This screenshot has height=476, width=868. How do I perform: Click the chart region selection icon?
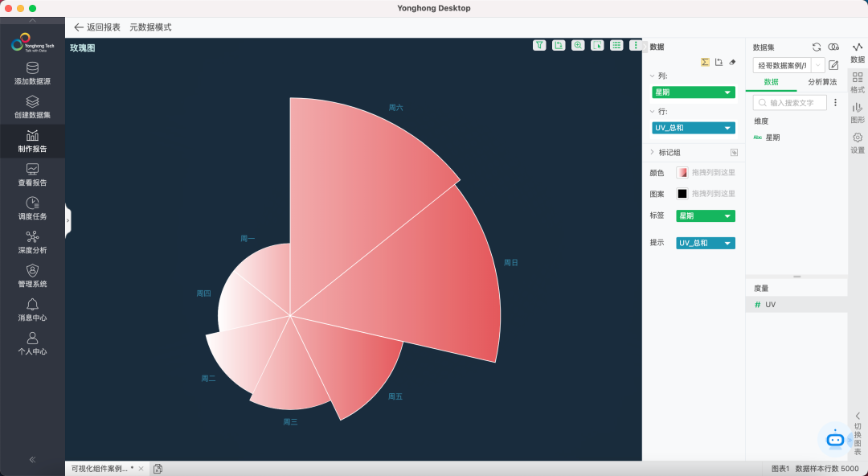click(597, 46)
